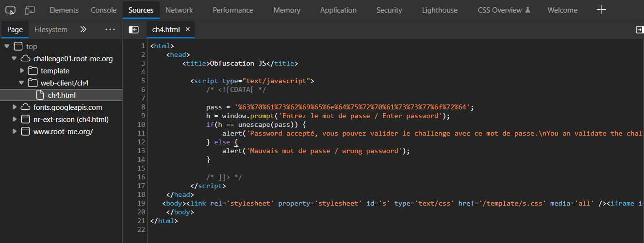
Task: Add a new tool with plus icon
Action: click(601, 10)
